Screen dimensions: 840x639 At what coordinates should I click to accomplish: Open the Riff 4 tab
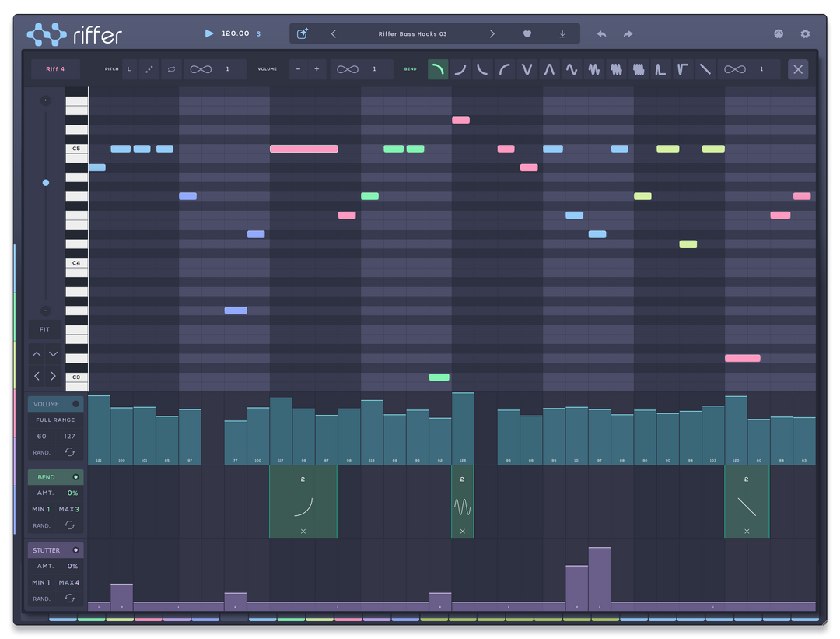(x=55, y=69)
